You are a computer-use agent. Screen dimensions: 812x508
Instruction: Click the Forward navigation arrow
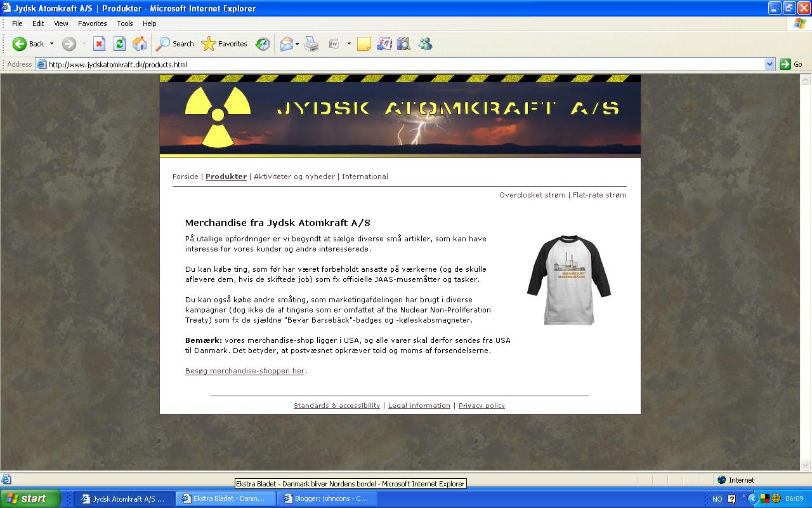(x=69, y=44)
